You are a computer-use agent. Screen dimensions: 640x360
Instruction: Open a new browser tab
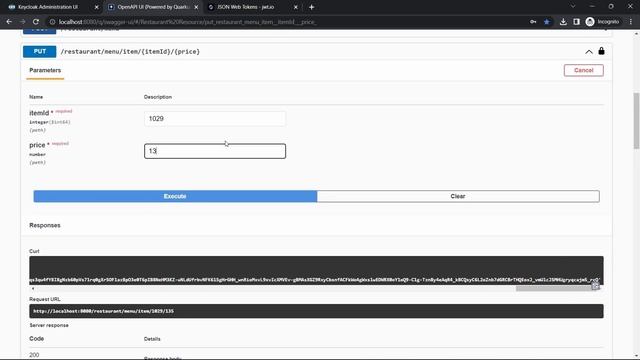[x=311, y=7]
